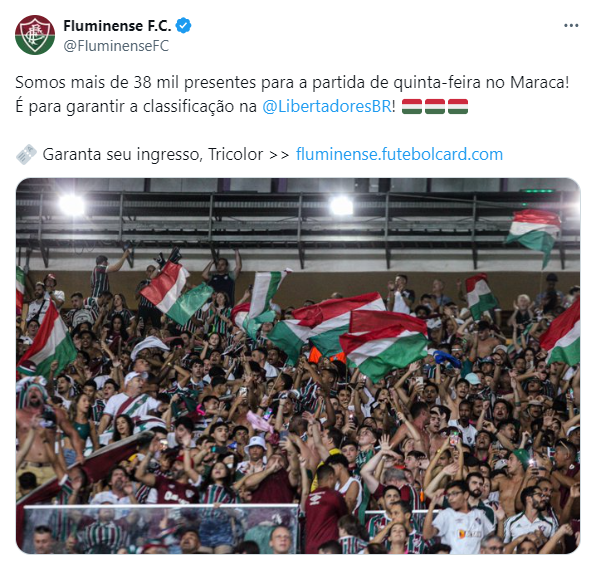Viewport: 596px width, 570px height.
Task: Select the Fluminense F.C. display name
Action: pos(117,26)
